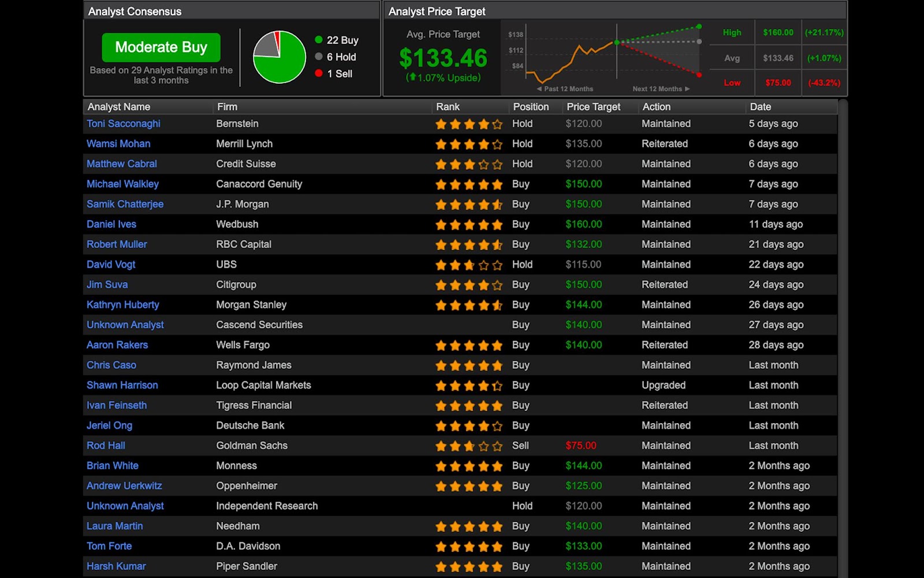Click the five-star rank for Aaron Rakers

point(469,346)
